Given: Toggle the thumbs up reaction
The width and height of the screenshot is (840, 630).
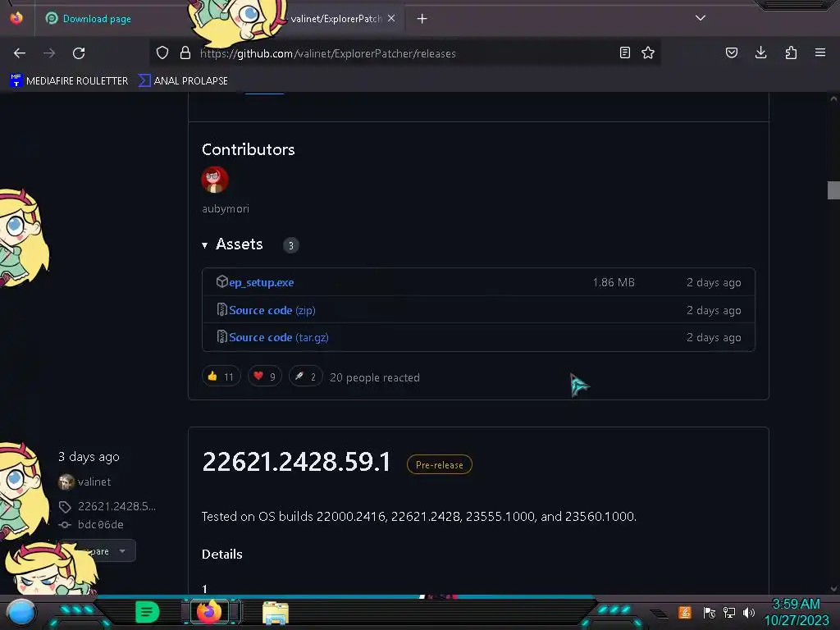Looking at the screenshot, I should 221,377.
